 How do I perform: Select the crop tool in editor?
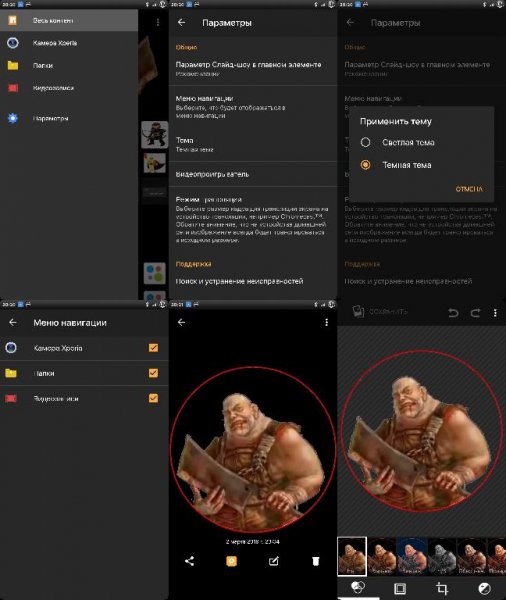(442, 588)
